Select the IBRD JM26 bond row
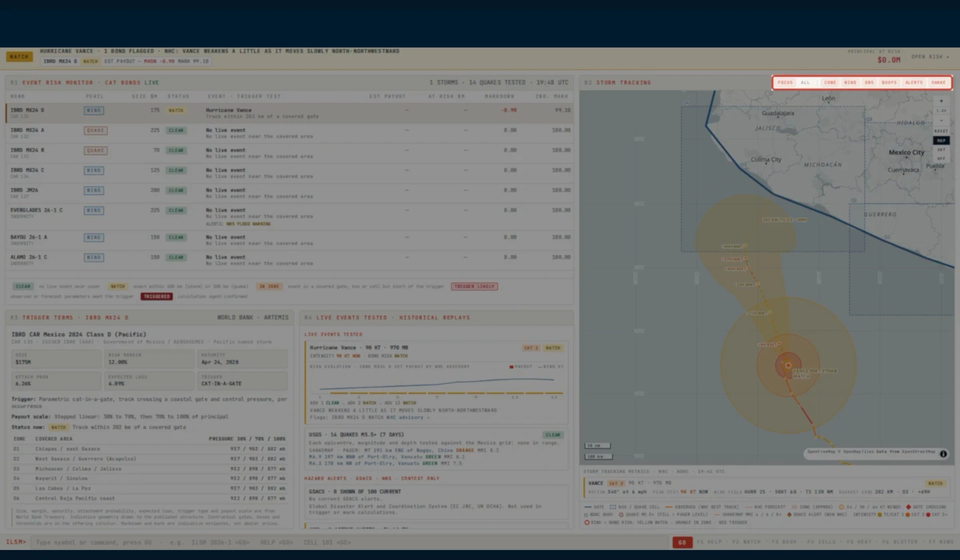960x560 pixels. tap(289, 193)
